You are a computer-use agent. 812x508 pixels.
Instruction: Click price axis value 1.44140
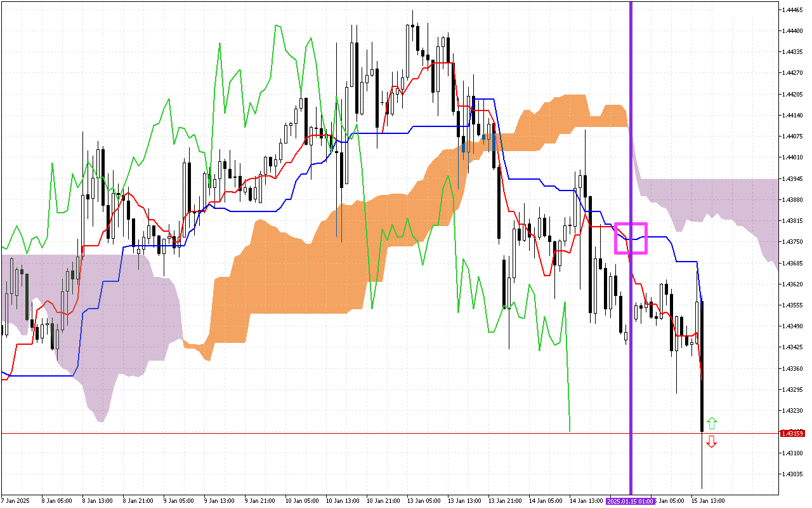[x=792, y=116]
